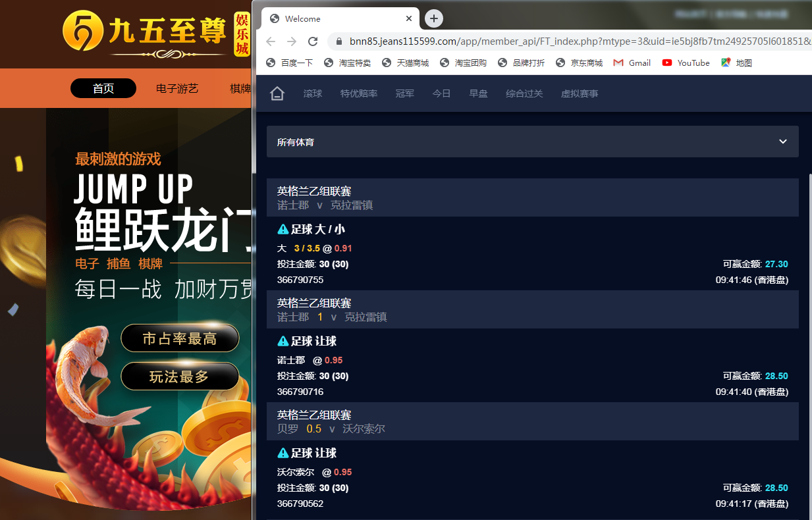Open the 淘宝团购 bookmark
This screenshot has width=812, height=520.
point(464,63)
